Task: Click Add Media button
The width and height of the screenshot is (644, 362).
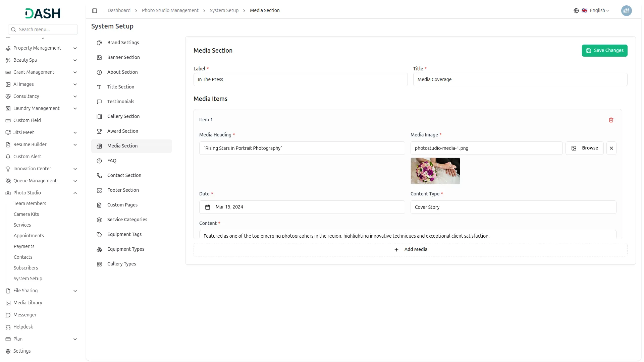Action: click(410, 250)
